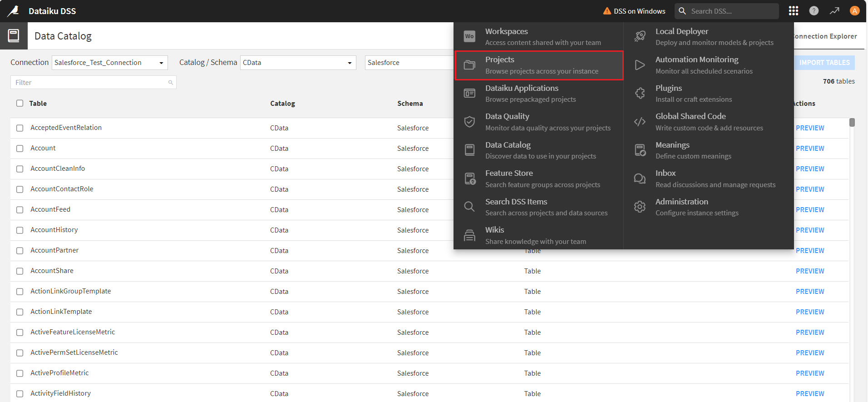Click the Dataiku bird logo icon
Viewport: 868px width, 402px height.
(x=14, y=11)
